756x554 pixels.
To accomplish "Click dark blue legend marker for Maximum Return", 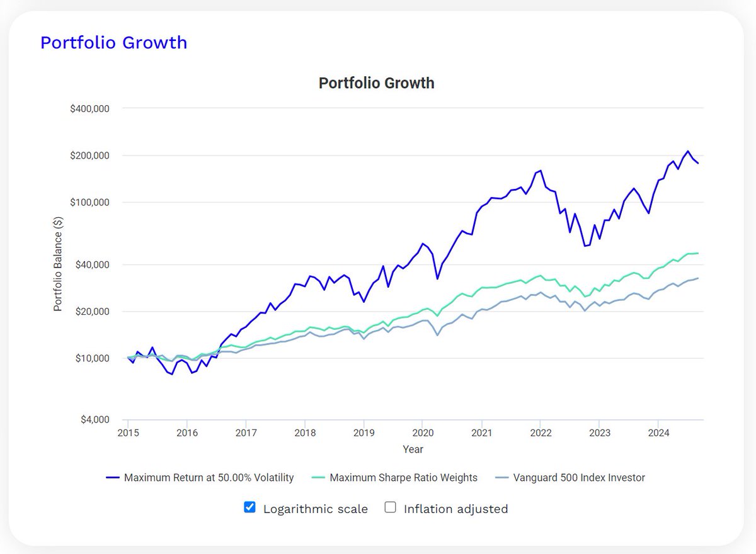I will coord(113,478).
